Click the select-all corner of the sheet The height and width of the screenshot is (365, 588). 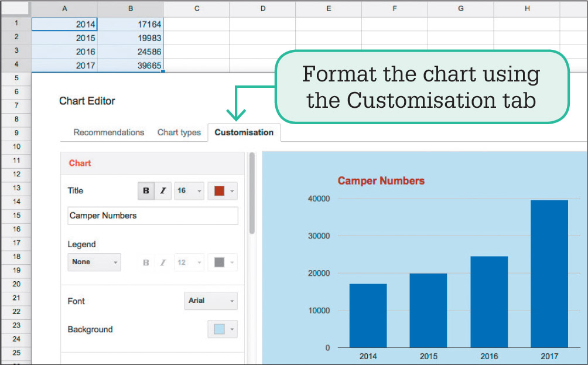tap(16, 9)
